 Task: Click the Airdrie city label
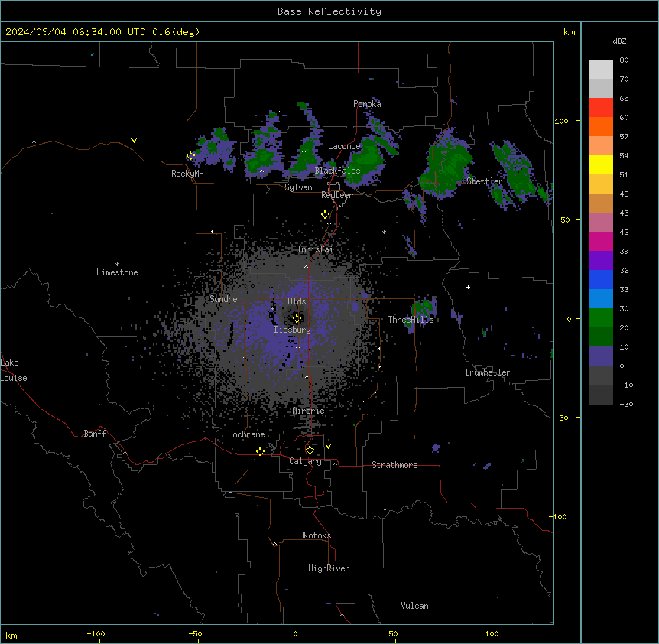click(309, 411)
